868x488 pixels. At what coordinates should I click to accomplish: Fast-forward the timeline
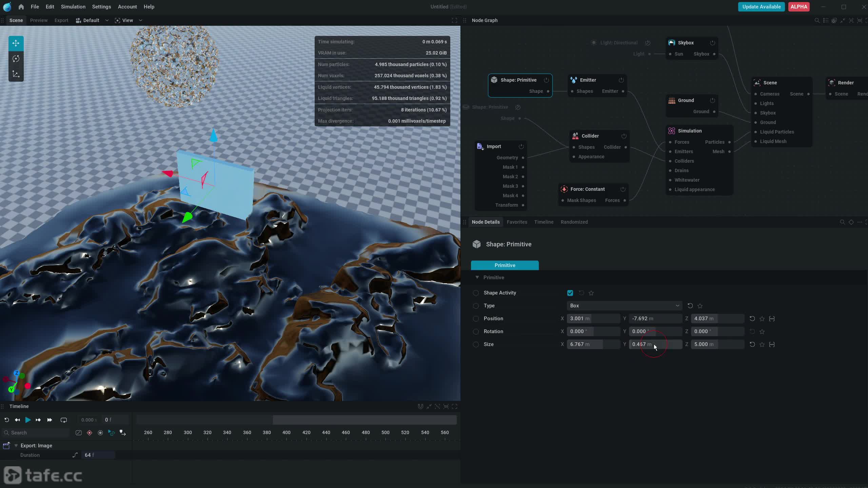pos(50,420)
